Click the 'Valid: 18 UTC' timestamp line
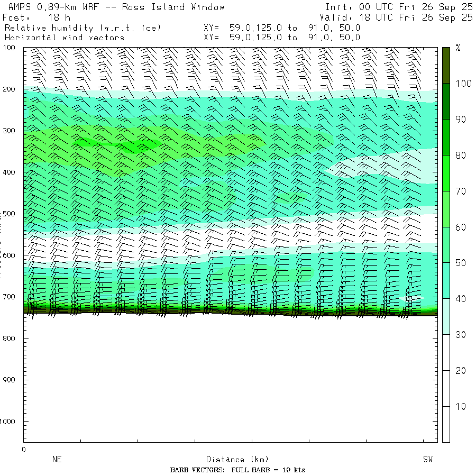 click(396, 17)
